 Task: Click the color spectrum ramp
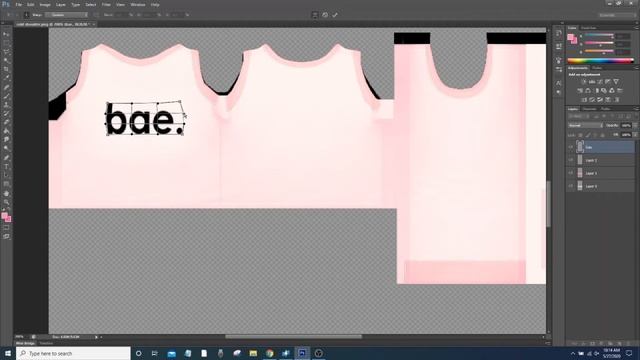(600, 61)
